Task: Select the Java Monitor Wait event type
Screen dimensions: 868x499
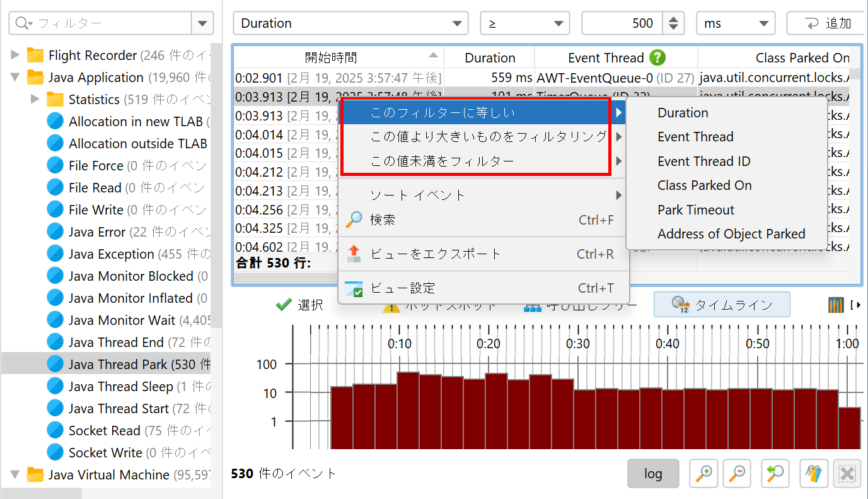Action: [129, 320]
